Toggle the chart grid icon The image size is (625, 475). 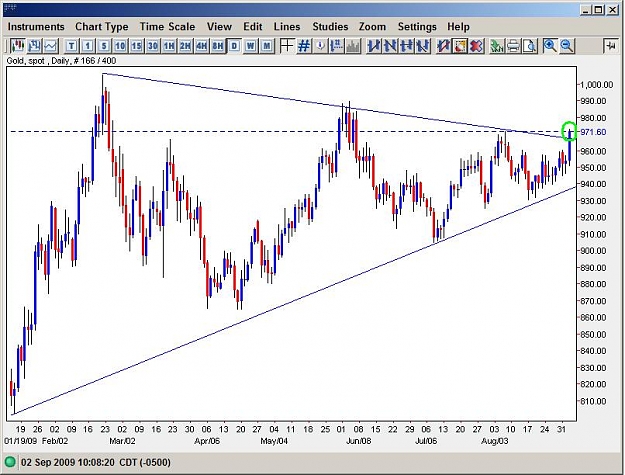pyautogui.click(x=304, y=46)
